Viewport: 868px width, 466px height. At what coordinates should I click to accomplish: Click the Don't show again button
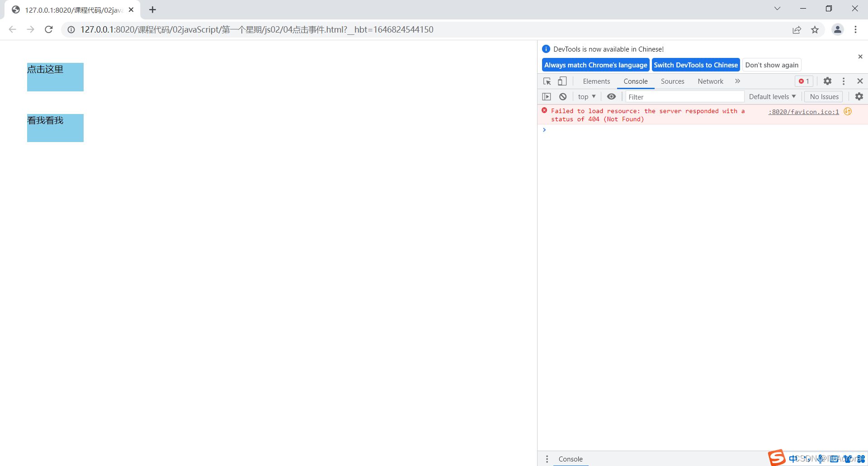pyautogui.click(x=771, y=65)
